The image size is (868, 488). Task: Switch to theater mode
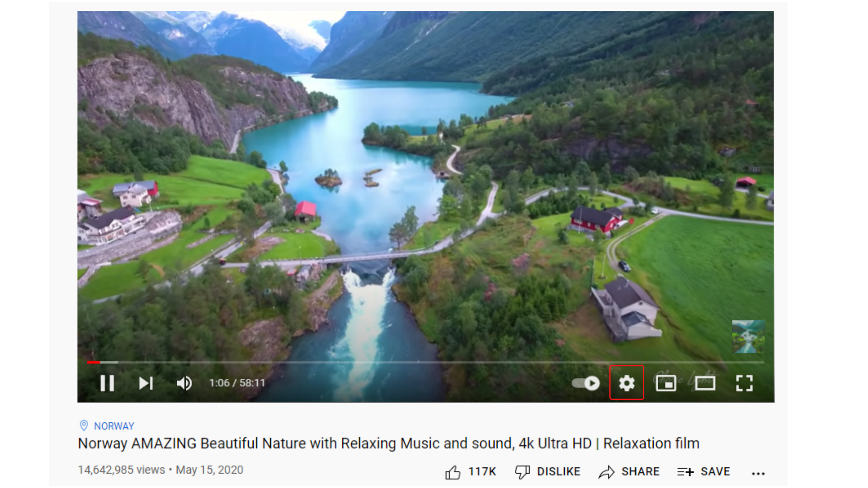(x=705, y=383)
